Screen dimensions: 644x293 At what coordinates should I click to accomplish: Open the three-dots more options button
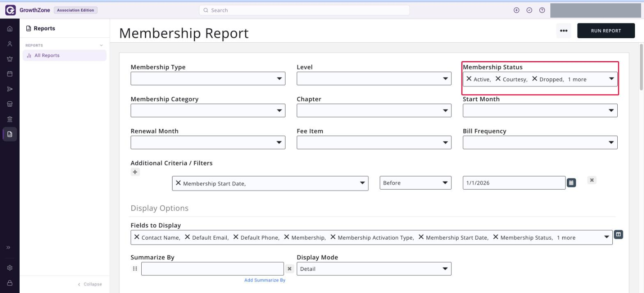tap(563, 31)
